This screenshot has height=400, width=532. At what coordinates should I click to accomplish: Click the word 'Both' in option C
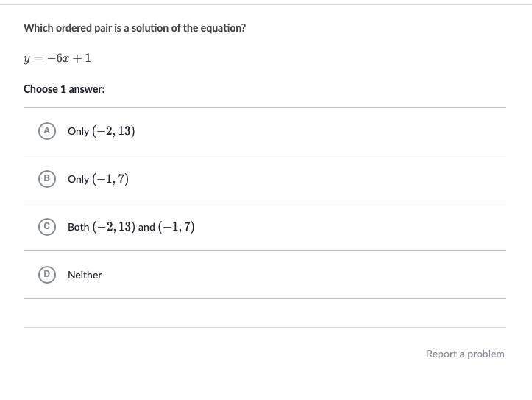click(x=78, y=227)
